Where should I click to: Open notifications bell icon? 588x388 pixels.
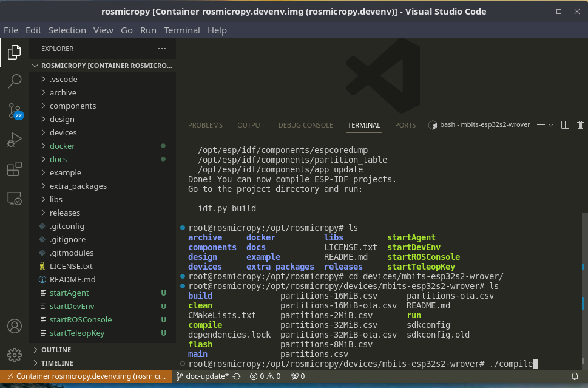click(x=575, y=376)
